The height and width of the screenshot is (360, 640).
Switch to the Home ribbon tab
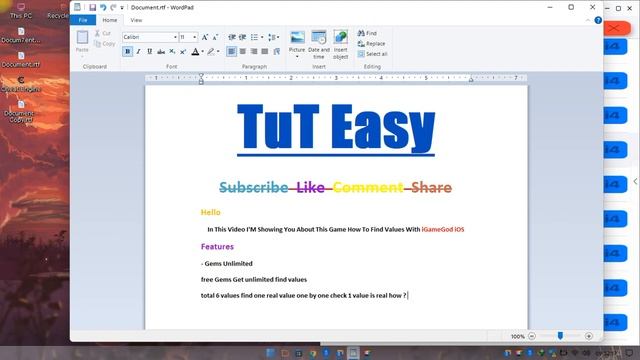pyautogui.click(x=109, y=20)
